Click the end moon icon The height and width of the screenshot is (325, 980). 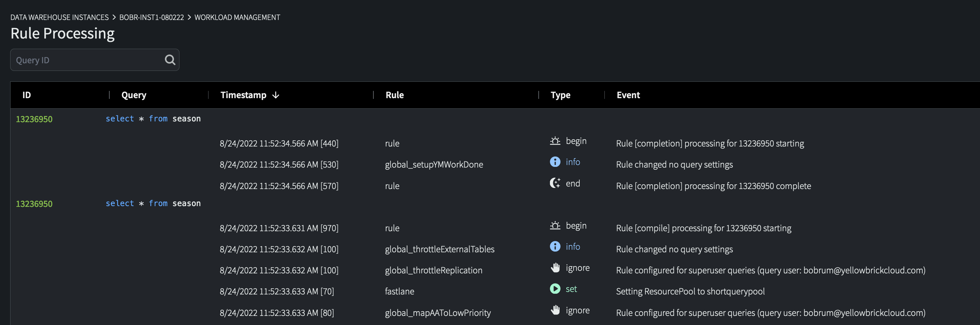point(555,184)
